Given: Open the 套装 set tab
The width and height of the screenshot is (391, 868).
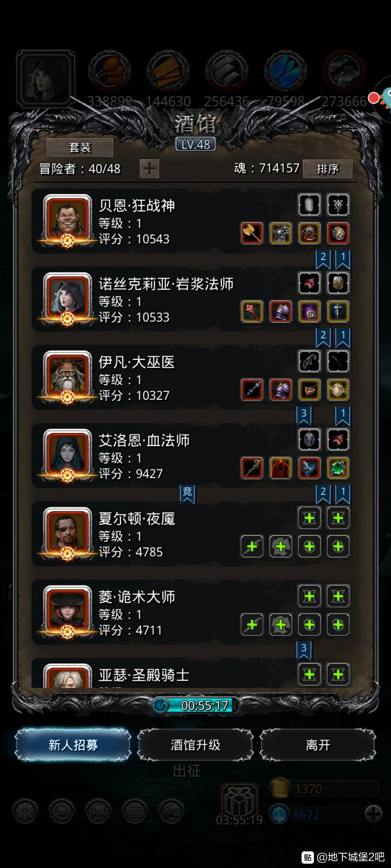Looking at the screenshot, I should (x=80, y=147).
